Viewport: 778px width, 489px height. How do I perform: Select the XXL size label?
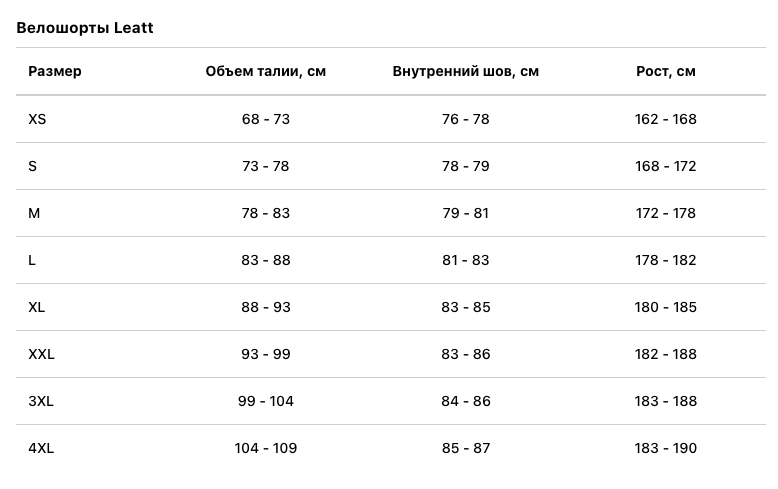pyautogui.click(x=42, y=354)
